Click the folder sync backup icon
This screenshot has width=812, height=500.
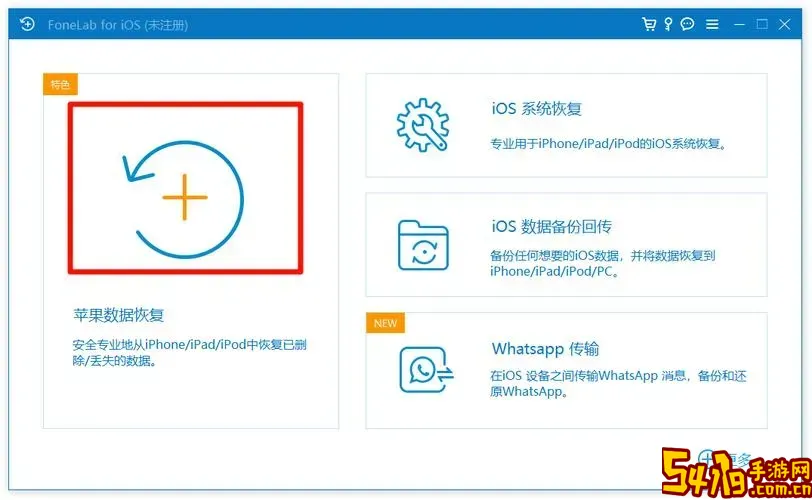coord(423,245)
